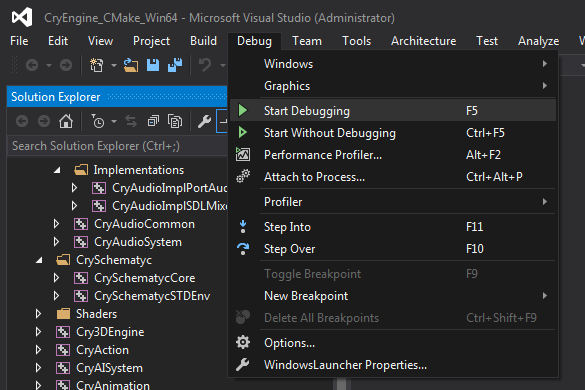585x390 pixels.
Task: Click the Show All Files icon
Action: [175, 121]
